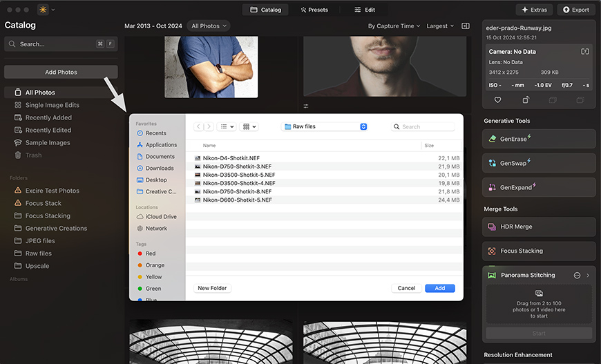This screenshot has height=364, width=601.
Task: Toggle the side panel layout icon
Action: coord(466,26)
